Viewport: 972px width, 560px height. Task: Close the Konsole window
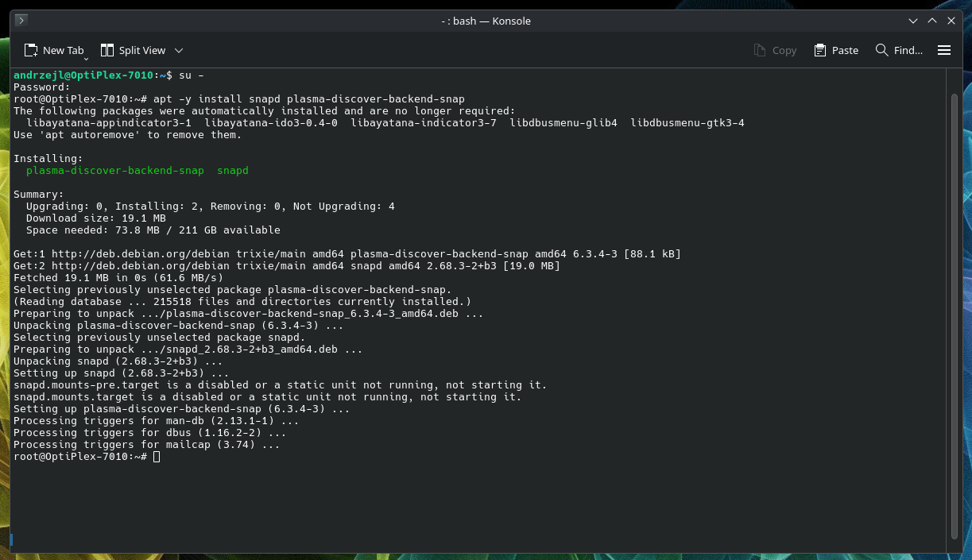(951, 21)
